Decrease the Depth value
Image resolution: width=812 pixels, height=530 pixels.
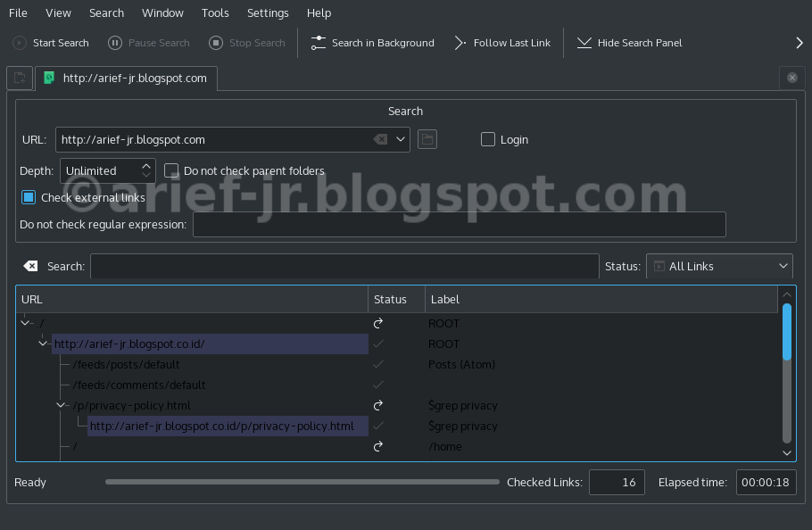click(x=146, y=176)
